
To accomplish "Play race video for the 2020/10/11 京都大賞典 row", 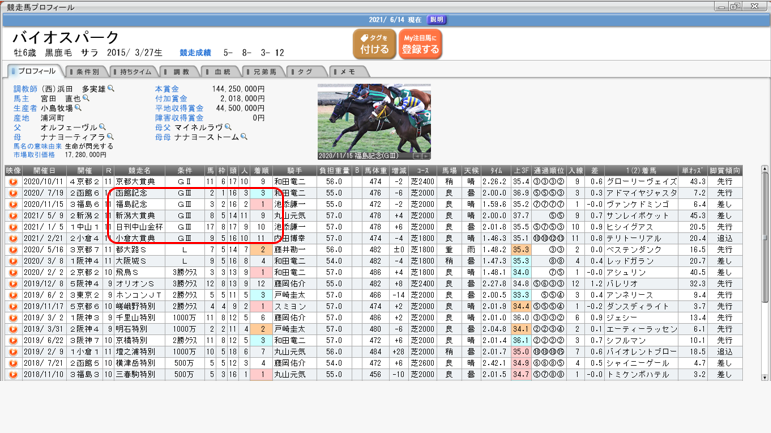I will point(13,182).
